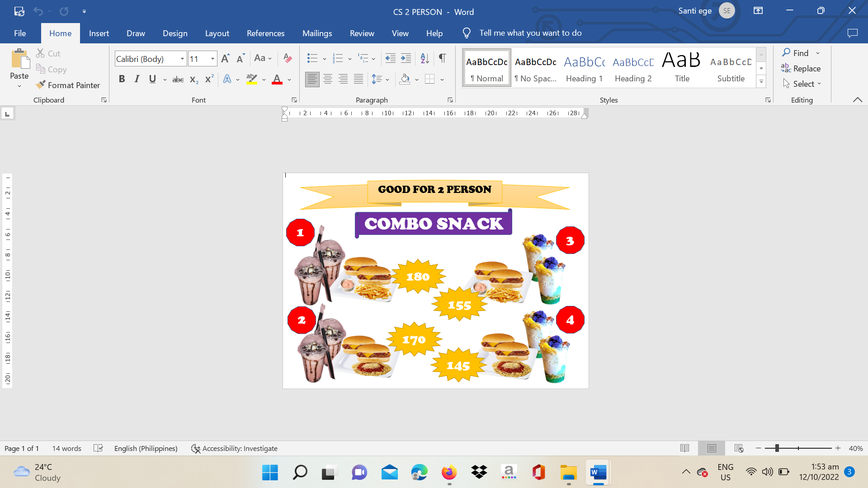868x488 pixels.
Task: Apply Justify text alignment
Action: coord(359,80)
